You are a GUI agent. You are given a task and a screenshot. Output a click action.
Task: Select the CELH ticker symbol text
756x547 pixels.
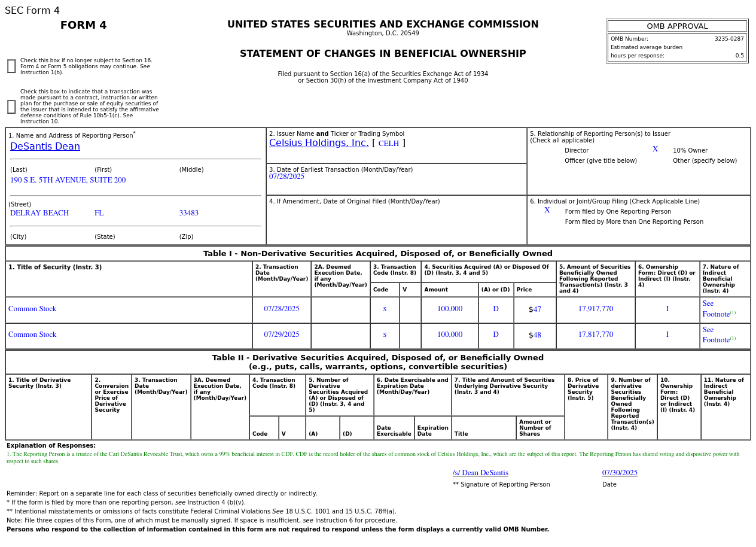[x=389, y=144]
